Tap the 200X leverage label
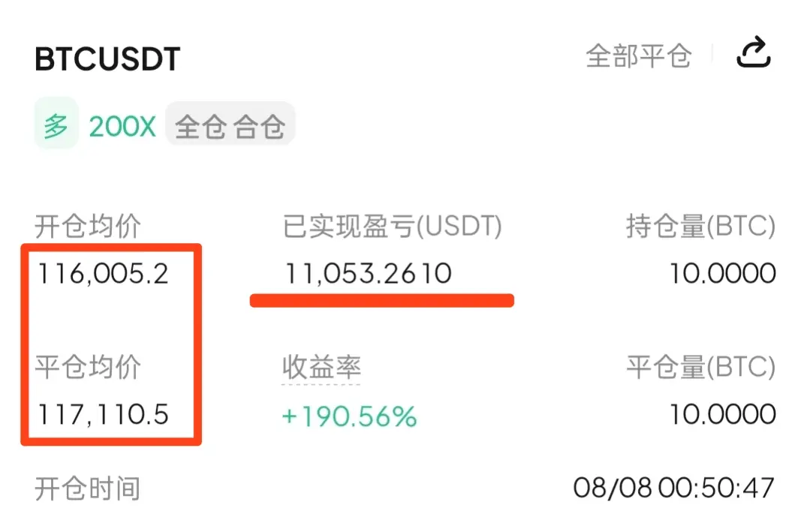 point(122,127)
